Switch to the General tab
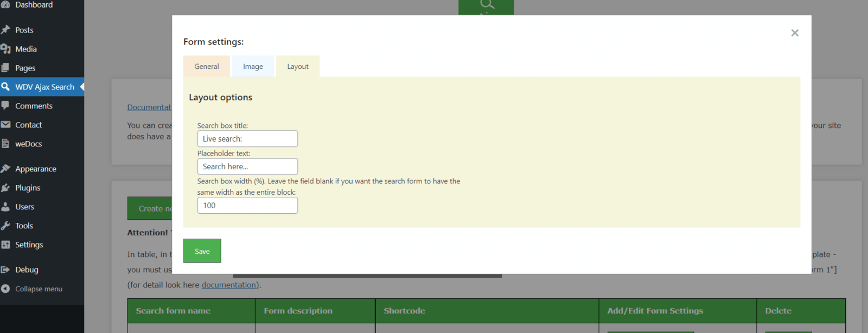This screenshot has height=333, width=868. tap(207, 67)
